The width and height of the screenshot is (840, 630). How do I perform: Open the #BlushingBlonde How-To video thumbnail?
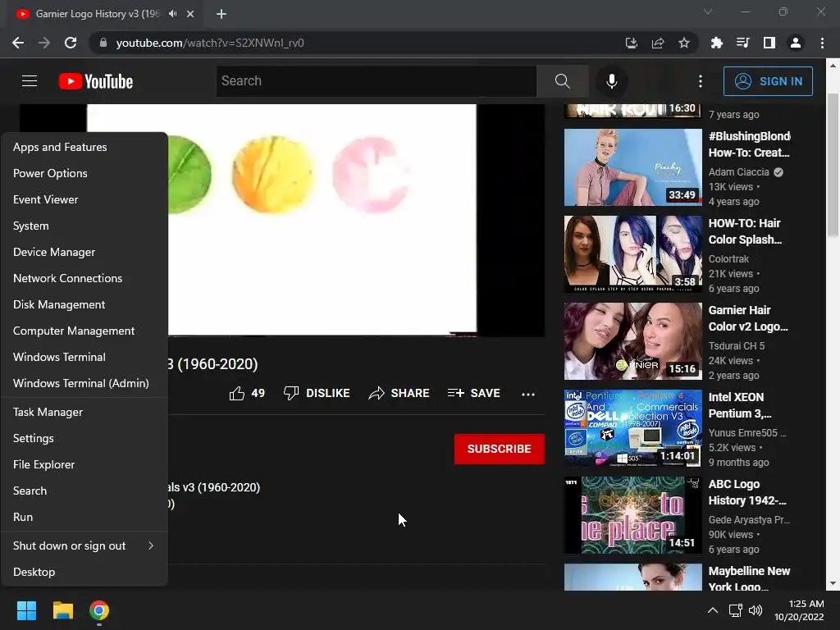(632, 167)
